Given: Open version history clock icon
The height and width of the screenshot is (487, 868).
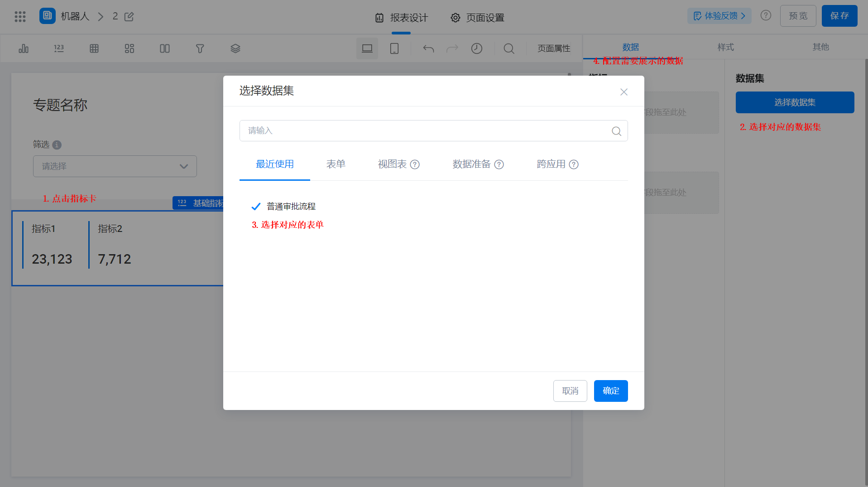Looking at the screenshot, I should (477, 48).
